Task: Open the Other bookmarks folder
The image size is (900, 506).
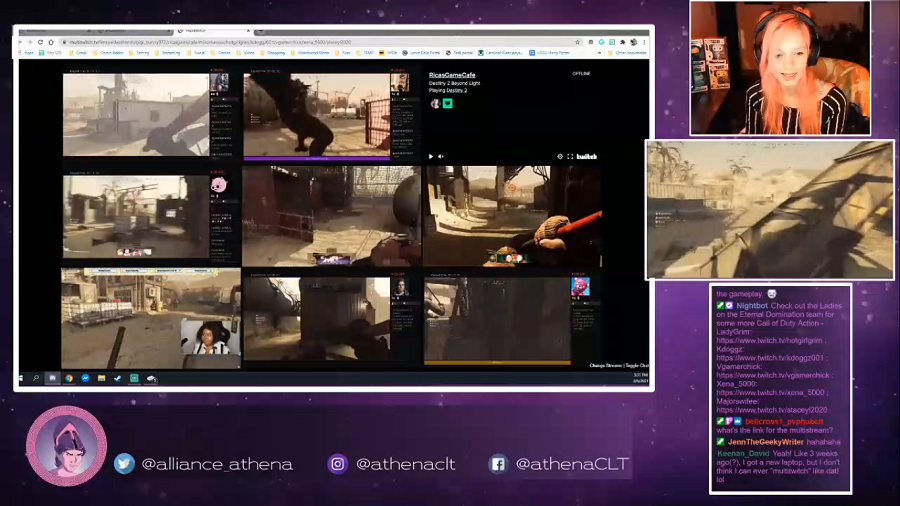Action: (x=627, y=53)
